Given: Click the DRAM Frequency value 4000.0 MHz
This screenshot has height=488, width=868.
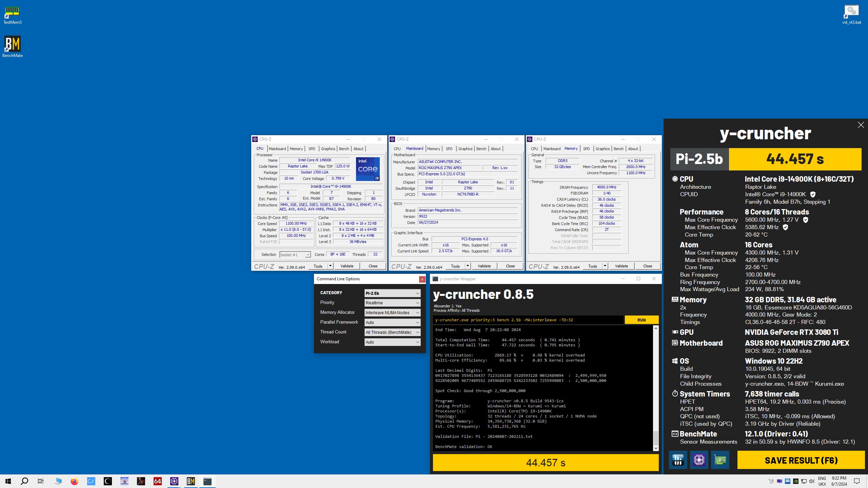Looking at the screenshot, I should [x=607, y=187].
